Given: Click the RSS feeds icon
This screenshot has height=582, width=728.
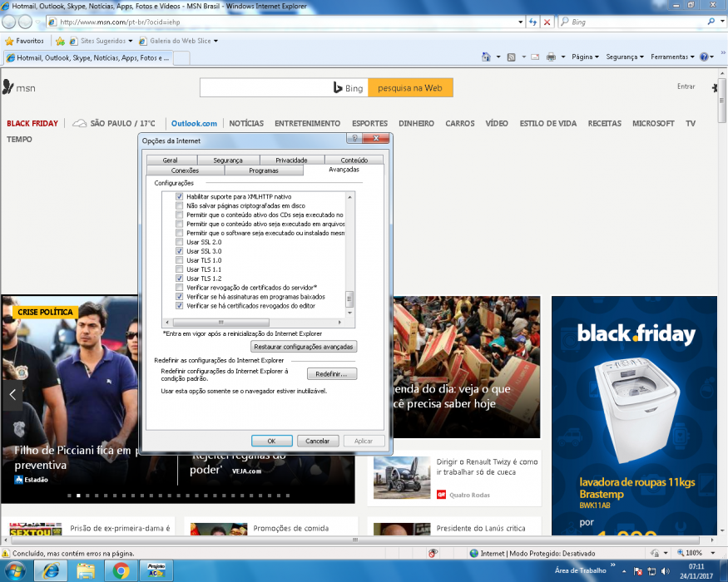Looking at the screenshot, I should (x=511, y=57).
